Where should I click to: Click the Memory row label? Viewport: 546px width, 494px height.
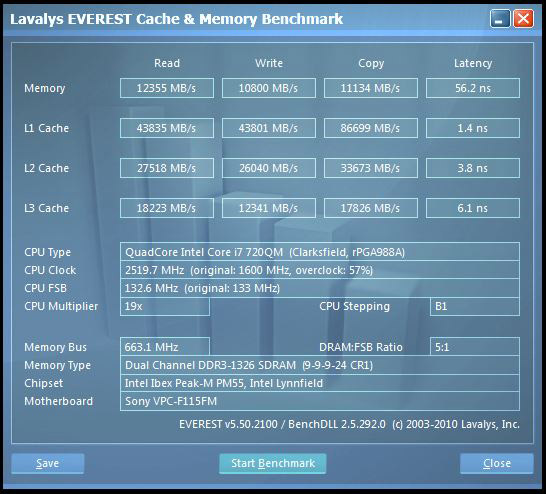(x=45, y=88)
